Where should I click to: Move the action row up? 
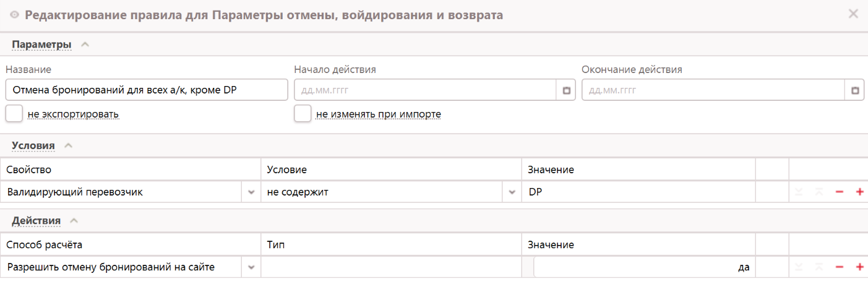(820, 267)
